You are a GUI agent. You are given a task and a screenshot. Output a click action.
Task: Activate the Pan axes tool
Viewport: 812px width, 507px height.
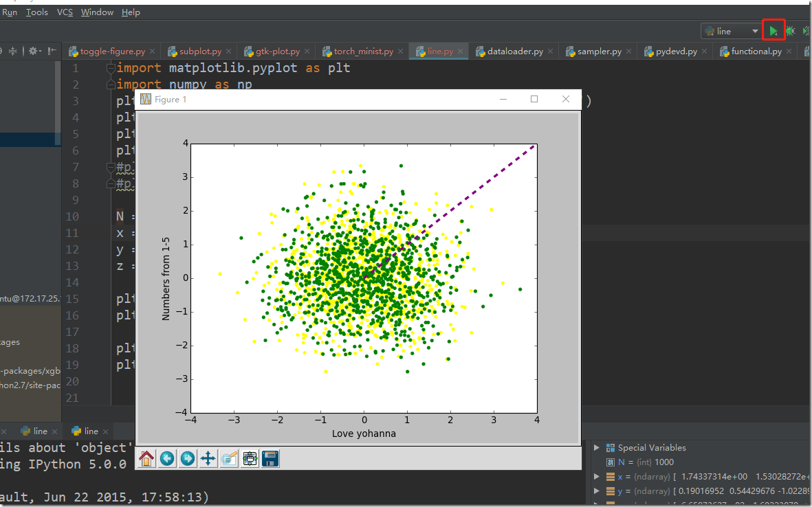point(208,458)
